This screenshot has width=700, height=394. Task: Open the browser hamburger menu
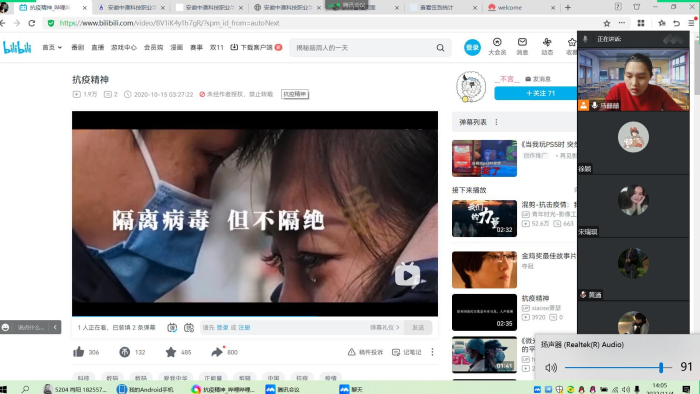(691, 23)
